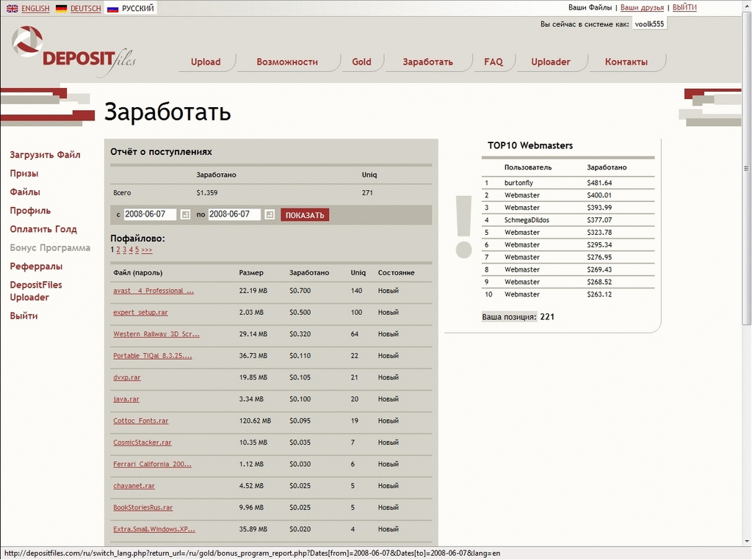The image size is (752, 560).
Task: Switch language to ENGLISH
Action: tap(35, 9)
